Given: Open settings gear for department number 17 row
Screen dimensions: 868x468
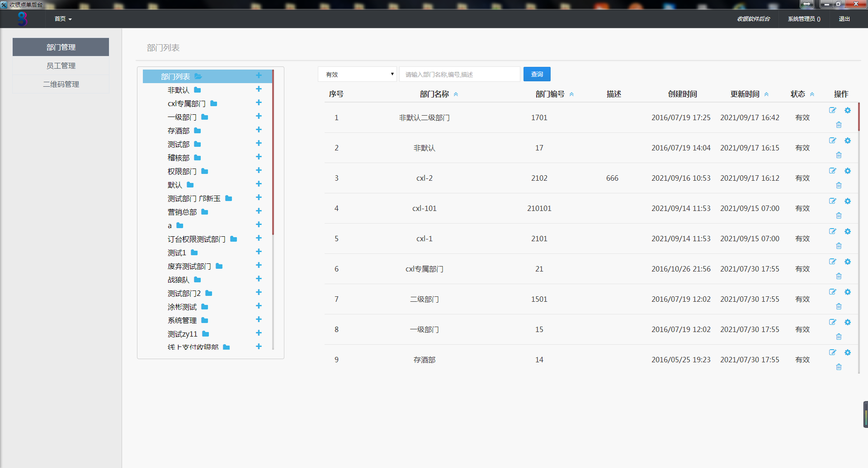Looking at the screenshot, I should coord(848,140).
